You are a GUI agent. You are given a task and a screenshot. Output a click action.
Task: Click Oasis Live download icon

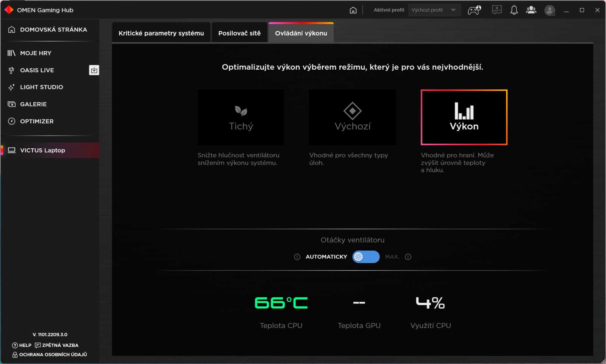[94, 70]
